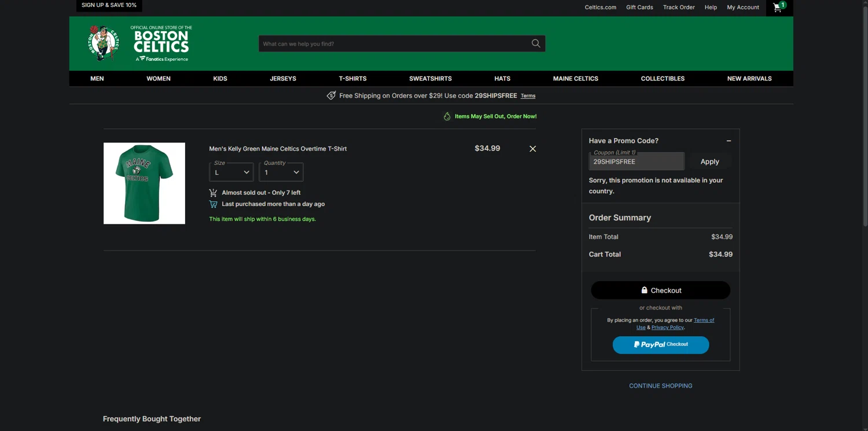
Task: Open the SWEATSHIRTS menu
Action: tap(431, 79)
